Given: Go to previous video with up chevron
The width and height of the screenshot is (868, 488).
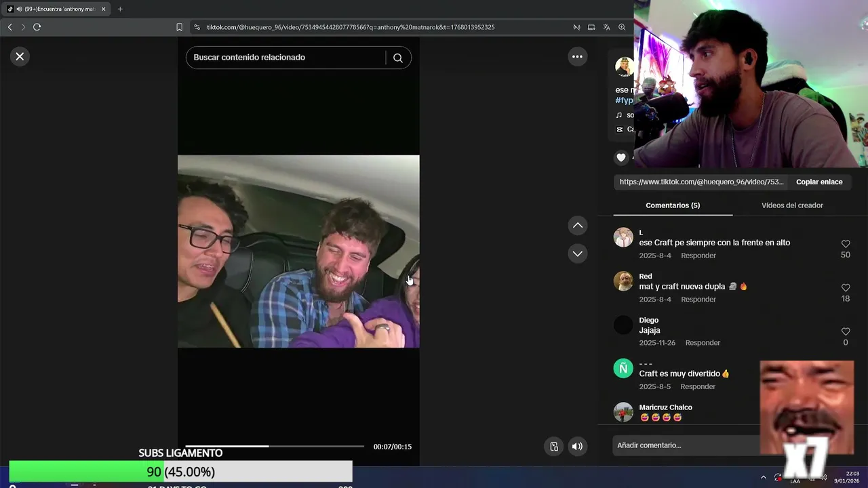Looking at the screenshot, I should click(x=578, y=225).
